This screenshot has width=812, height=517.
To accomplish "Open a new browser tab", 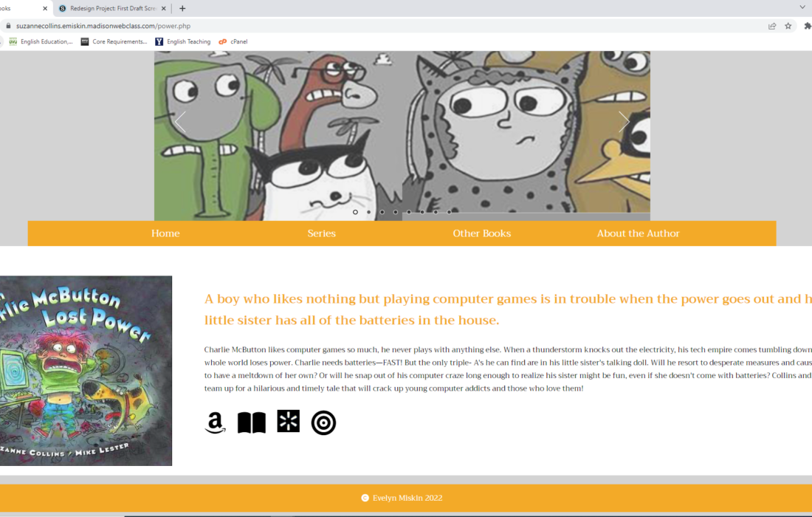I will [182, 8].
